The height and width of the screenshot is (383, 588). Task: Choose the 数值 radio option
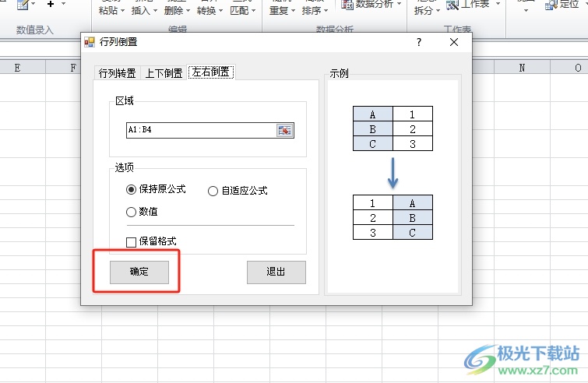pos(131,212)
